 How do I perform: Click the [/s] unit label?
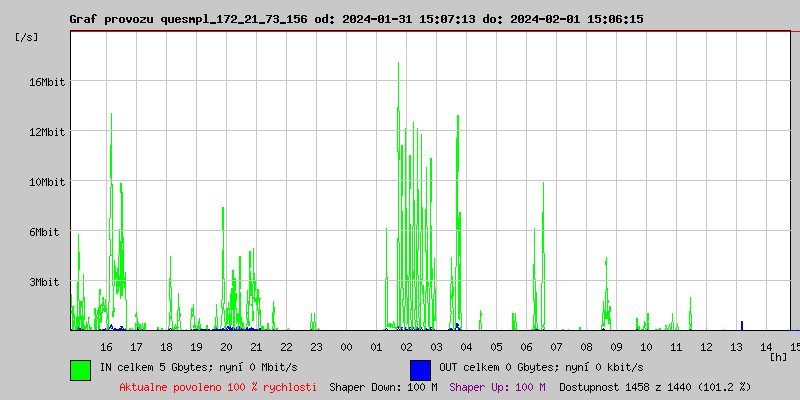pos(28,37)
